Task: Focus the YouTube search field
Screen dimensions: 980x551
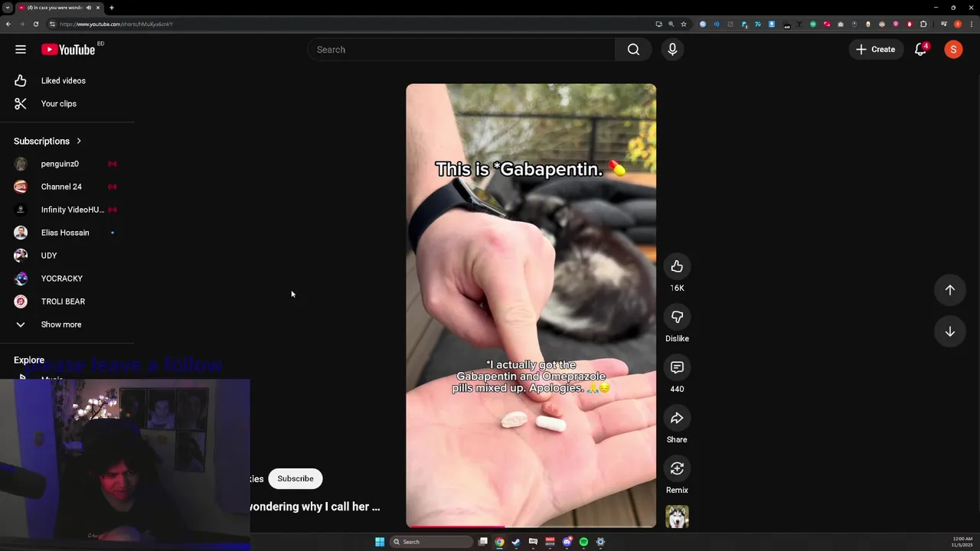Action: pyautogui.click(x=461, y=50)
